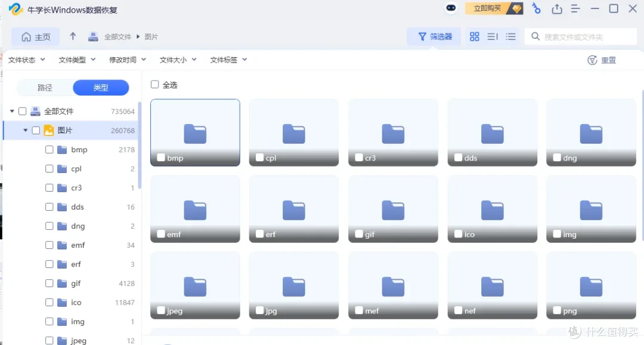Open the dng folder card

[x=591, y=133]
